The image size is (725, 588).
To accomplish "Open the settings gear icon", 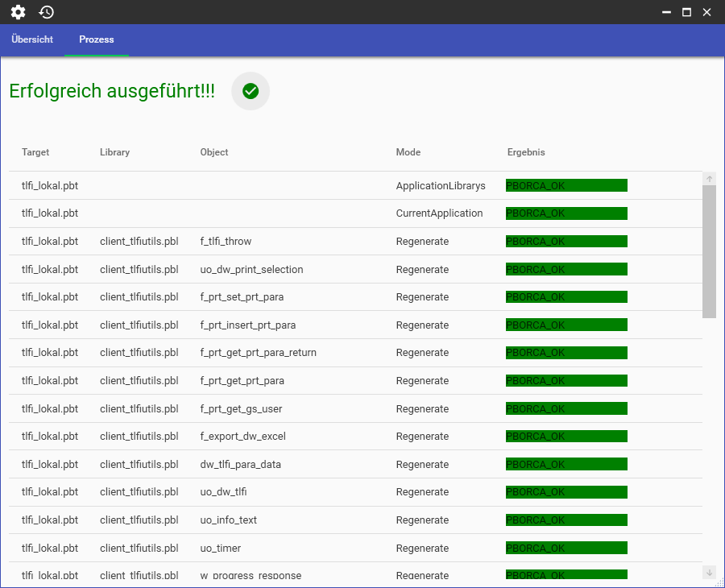I will (18, 12).
